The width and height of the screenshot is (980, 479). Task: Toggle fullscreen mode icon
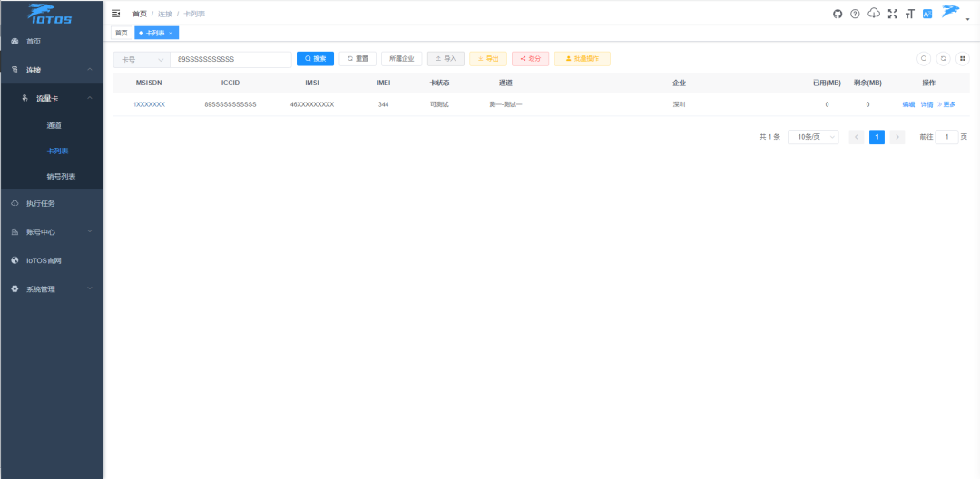892,14
